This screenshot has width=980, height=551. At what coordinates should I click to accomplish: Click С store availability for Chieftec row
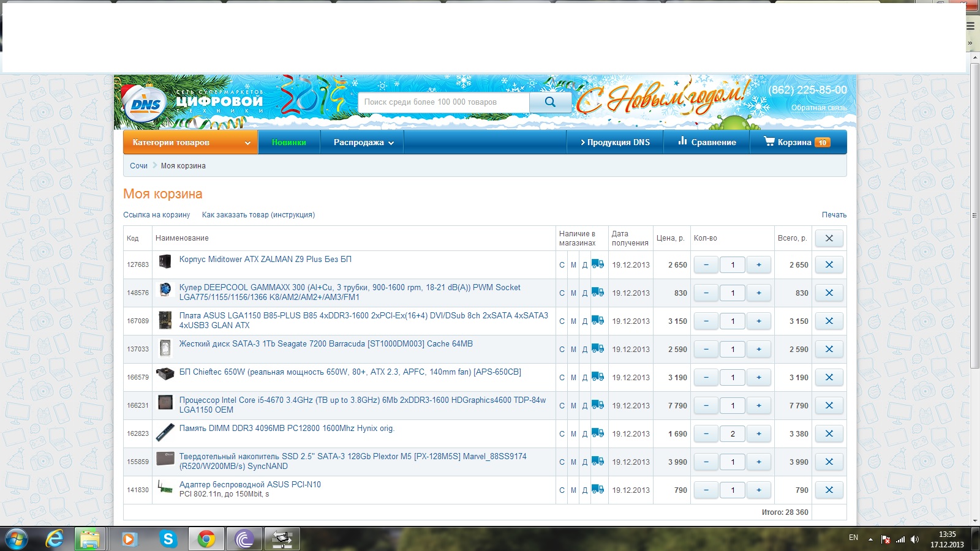[x=562, y=378]
